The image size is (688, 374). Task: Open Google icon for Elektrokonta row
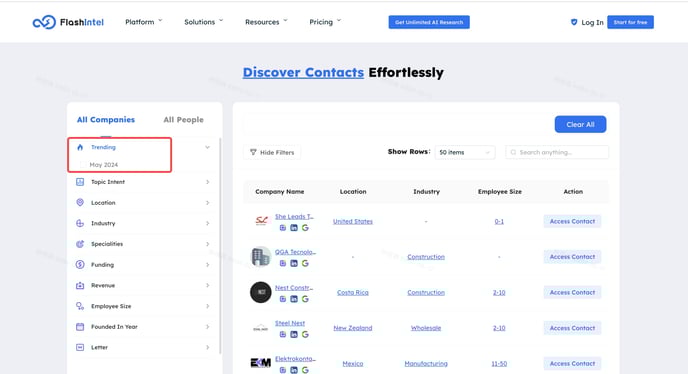point(305,370)
